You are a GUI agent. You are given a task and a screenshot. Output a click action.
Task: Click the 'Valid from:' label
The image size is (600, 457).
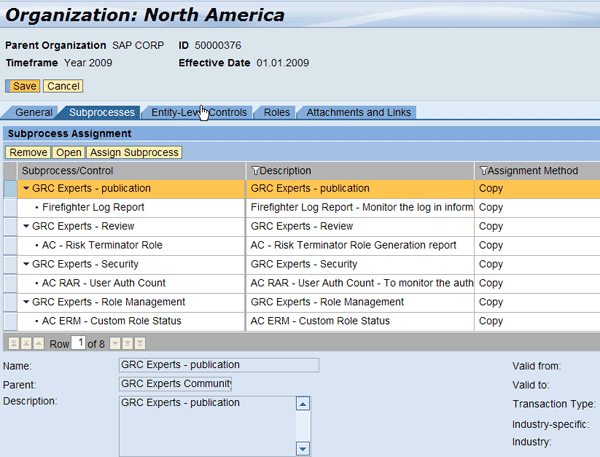[x=536, y=366]
